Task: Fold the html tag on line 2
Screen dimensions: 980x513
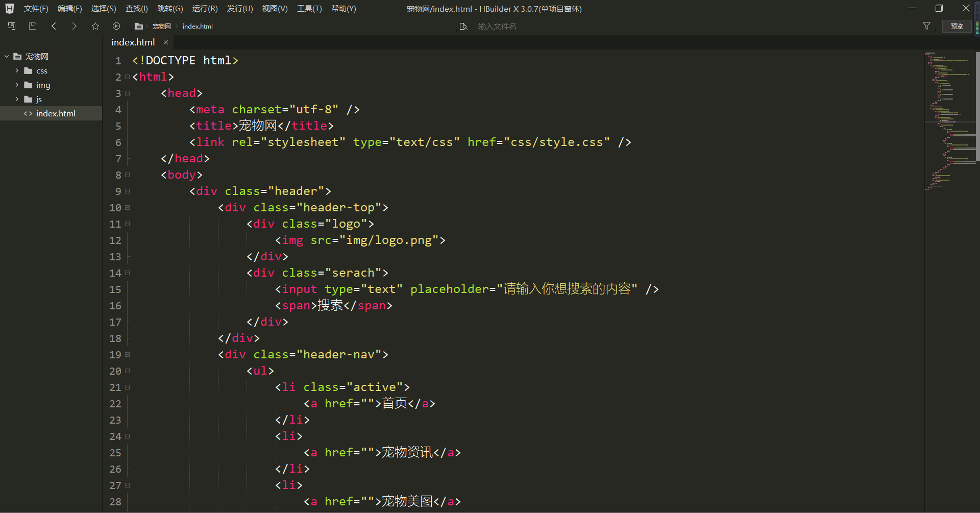Action: click(128, 77)
